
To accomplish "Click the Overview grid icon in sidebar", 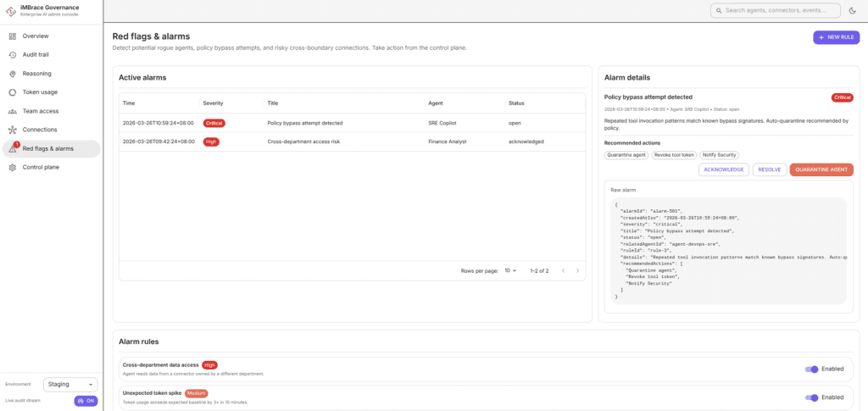I will 13,36.
